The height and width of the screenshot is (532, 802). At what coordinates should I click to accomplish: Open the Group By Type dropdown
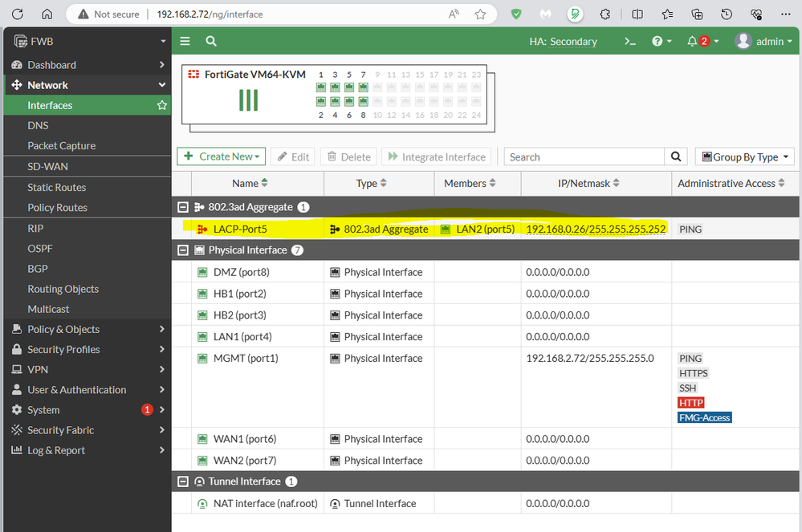coord(744,157)
